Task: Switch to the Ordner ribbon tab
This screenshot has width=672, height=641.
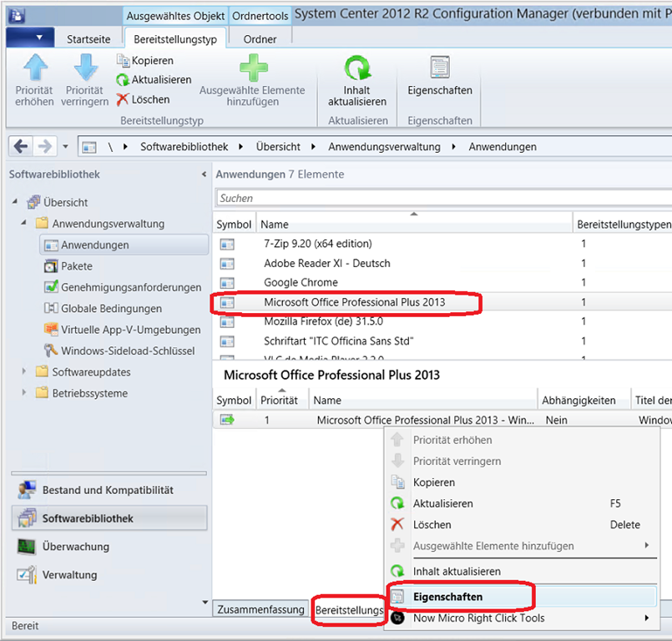Action: pos(260,39)
